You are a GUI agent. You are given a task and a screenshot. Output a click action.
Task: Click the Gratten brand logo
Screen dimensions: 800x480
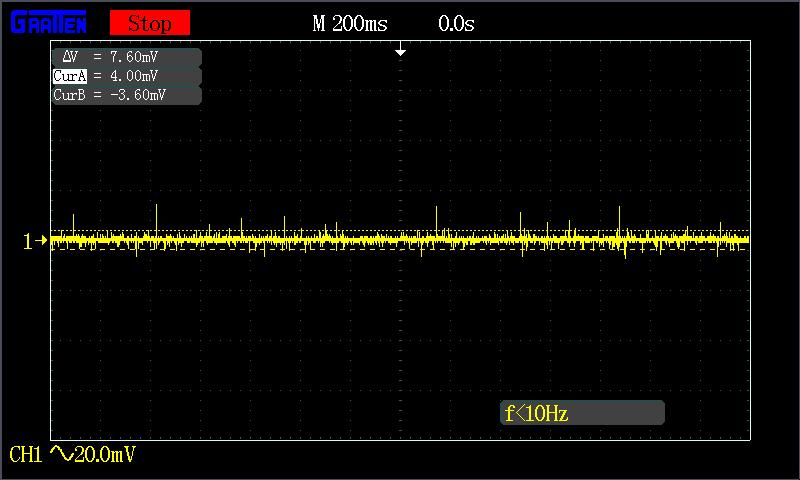(48, 23)
